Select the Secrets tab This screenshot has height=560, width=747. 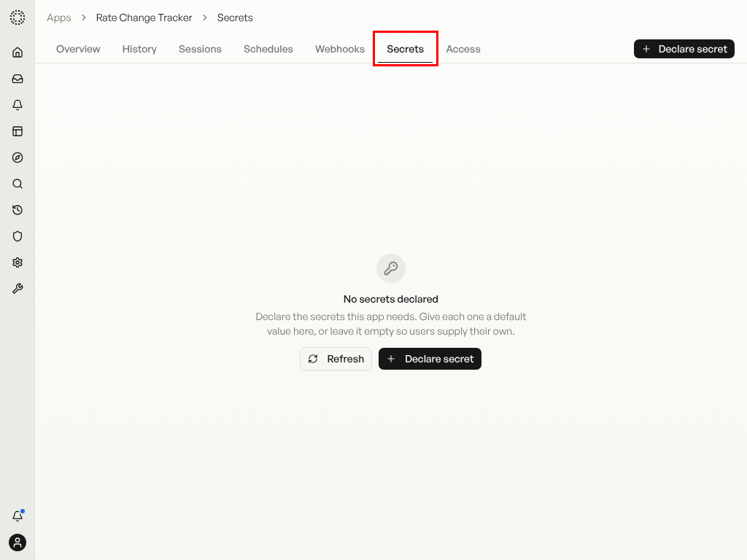[406, 49]
